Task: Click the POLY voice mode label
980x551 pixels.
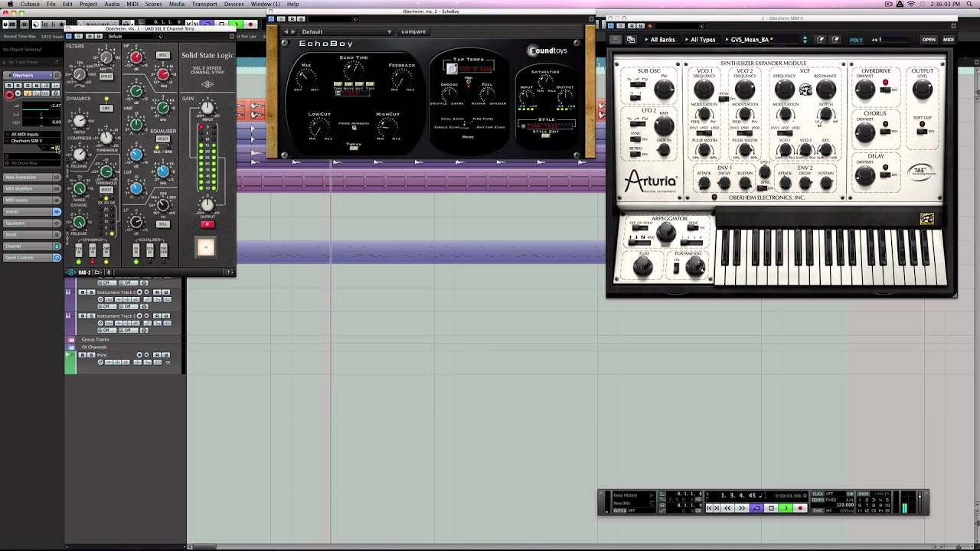Action: click(x=856, y=39)
